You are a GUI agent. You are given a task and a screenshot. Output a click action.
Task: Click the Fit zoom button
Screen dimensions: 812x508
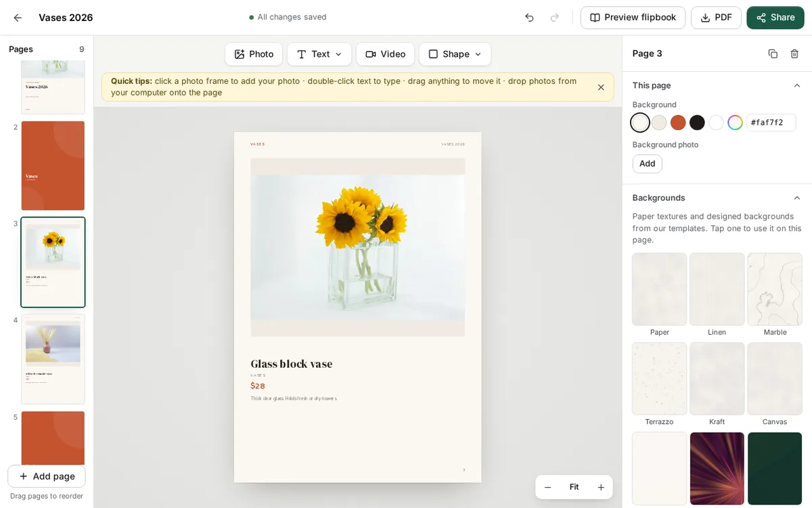[574, 487]
